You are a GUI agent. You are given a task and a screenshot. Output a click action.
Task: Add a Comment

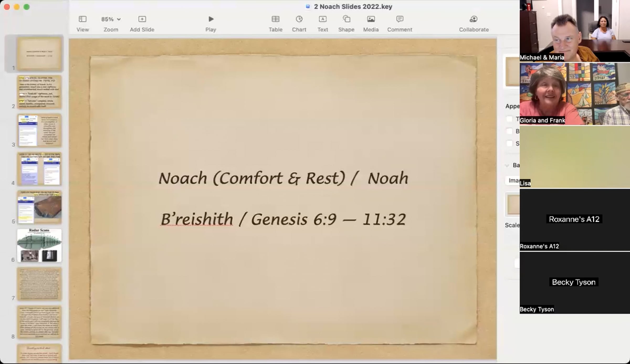[400, 19]
